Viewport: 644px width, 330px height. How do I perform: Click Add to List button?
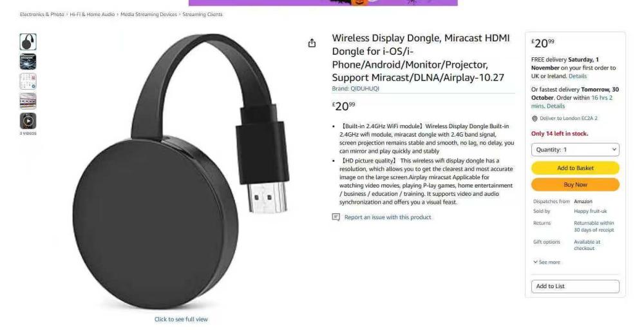pos(575,286)
